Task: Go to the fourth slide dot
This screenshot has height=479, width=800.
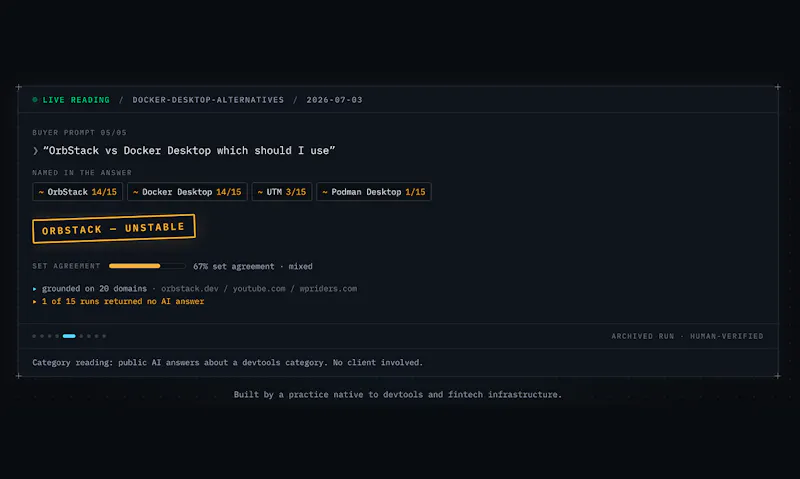Action: coord(57,336)
